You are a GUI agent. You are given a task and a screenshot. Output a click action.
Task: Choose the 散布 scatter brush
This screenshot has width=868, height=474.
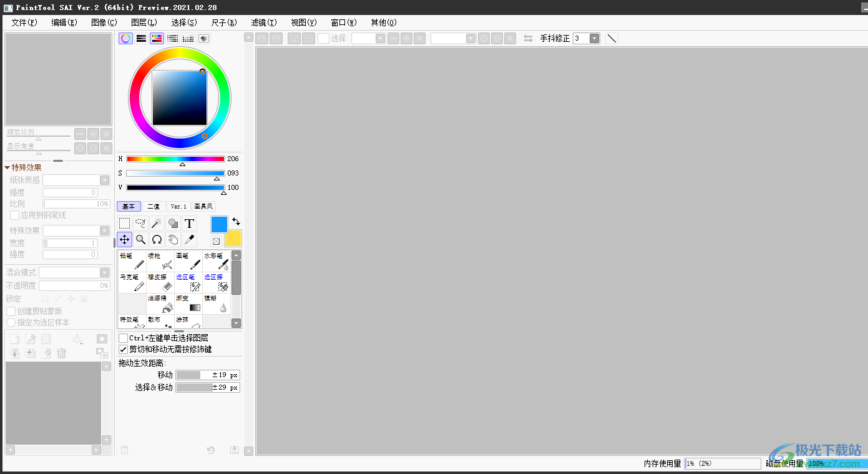(160, 322)
